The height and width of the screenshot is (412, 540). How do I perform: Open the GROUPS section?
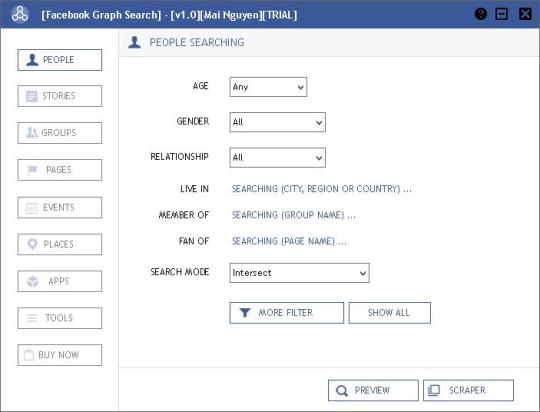(60, 133)
